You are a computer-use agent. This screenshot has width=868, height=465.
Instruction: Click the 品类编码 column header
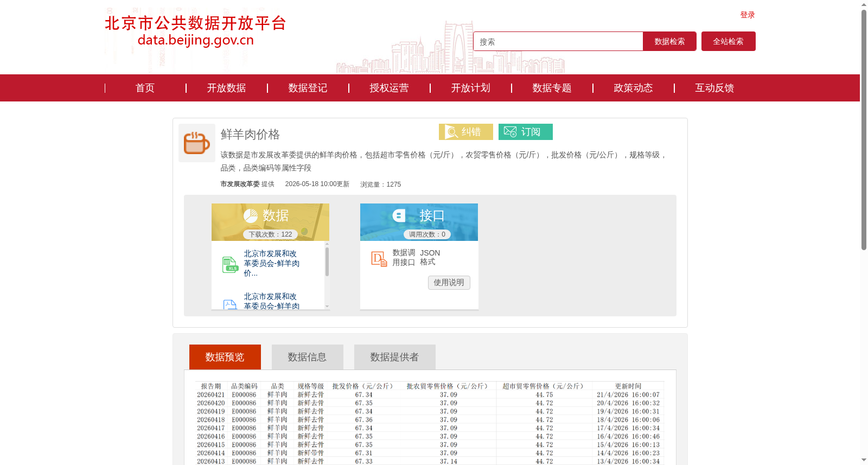[x=244, y=386]
